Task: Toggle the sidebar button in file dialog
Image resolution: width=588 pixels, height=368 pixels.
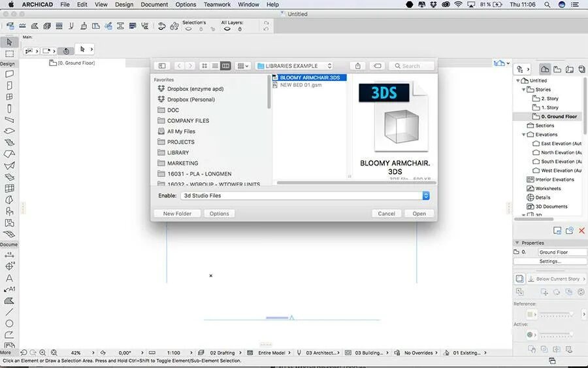Action: coord(162,65)
